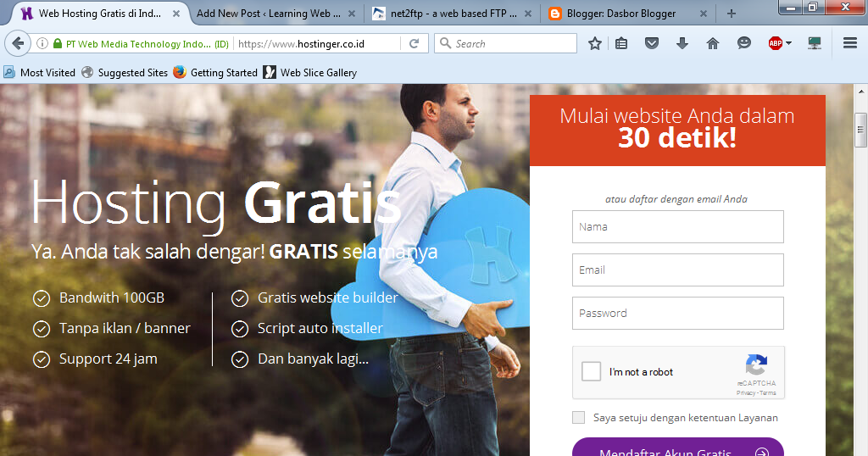Click the Tanpa iklan / banner checkmark icon
The height and width of the screenshot is (456, 868).
click(42, 329)
